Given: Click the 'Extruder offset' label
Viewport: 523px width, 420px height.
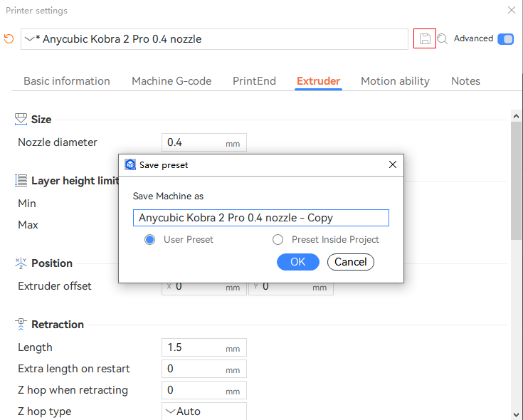Looking at the screenshot, I should (x=54, y=286).
